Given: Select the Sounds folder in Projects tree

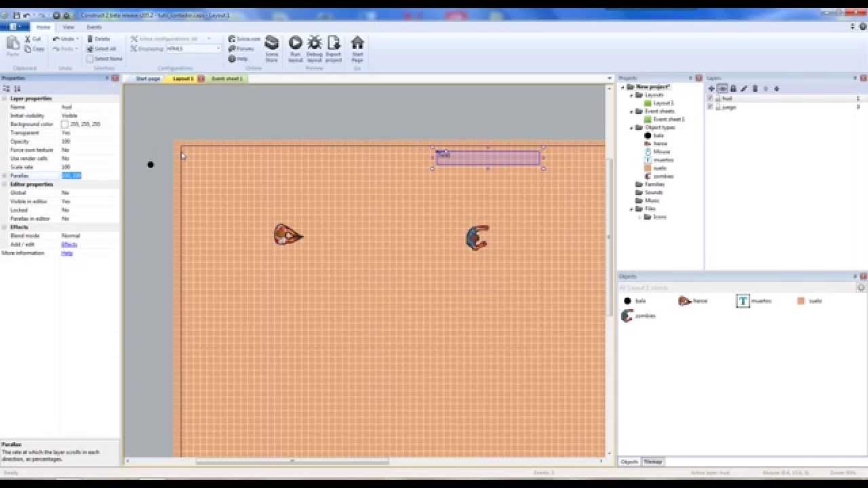Looking at the screenshot, I should [649, 192].
